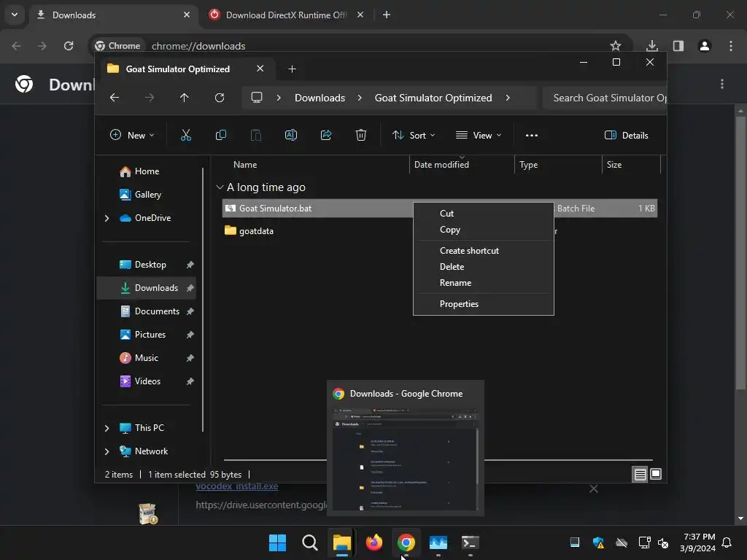The height and width of the screenshot is (560, 747).
Task: Open notifications bell in system tray
Action: [727, 542]
